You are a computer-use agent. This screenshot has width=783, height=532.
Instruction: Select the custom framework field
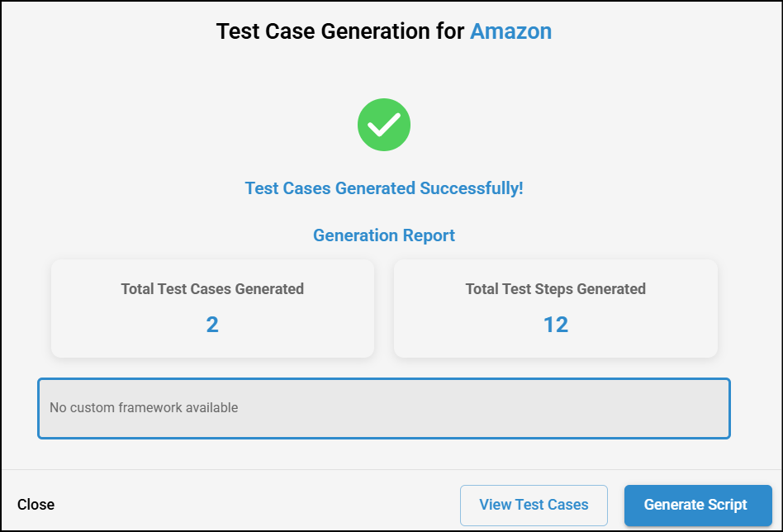click(x=383, y=408)
